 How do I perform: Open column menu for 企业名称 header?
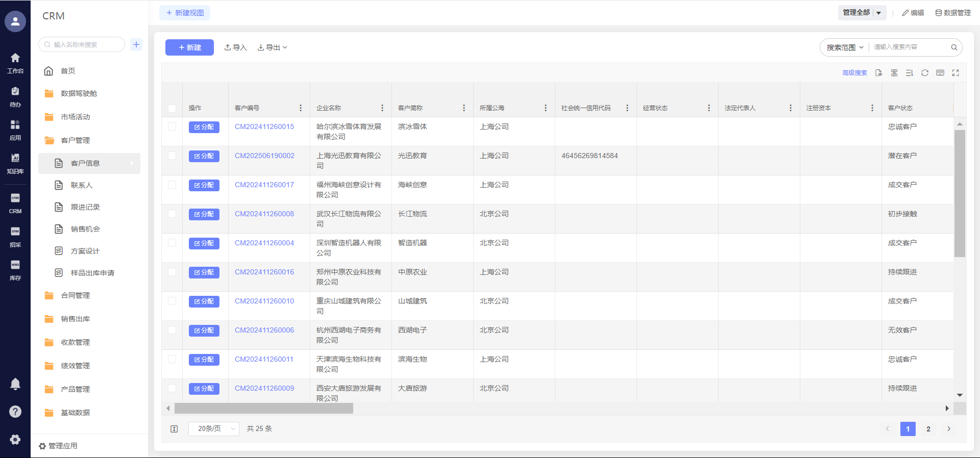[x=382, y=108]
